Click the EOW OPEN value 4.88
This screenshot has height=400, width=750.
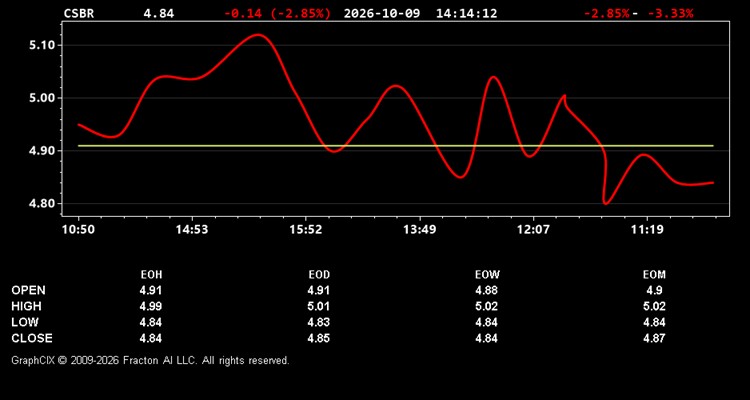click(x=487, y=290)
